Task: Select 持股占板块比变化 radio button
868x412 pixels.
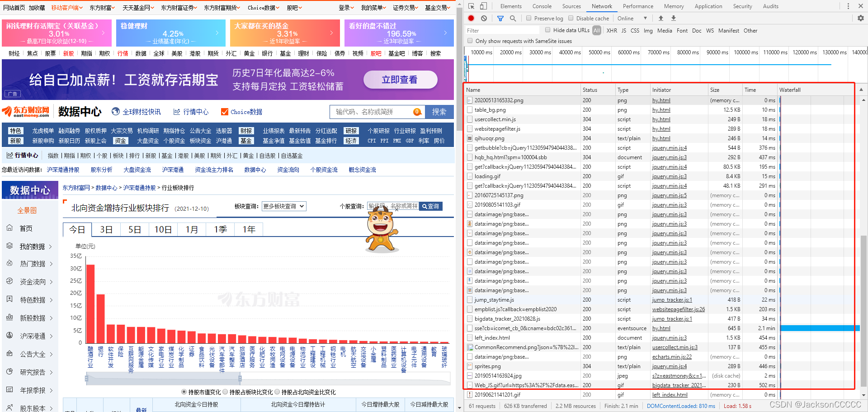Action: click(225, 392)
